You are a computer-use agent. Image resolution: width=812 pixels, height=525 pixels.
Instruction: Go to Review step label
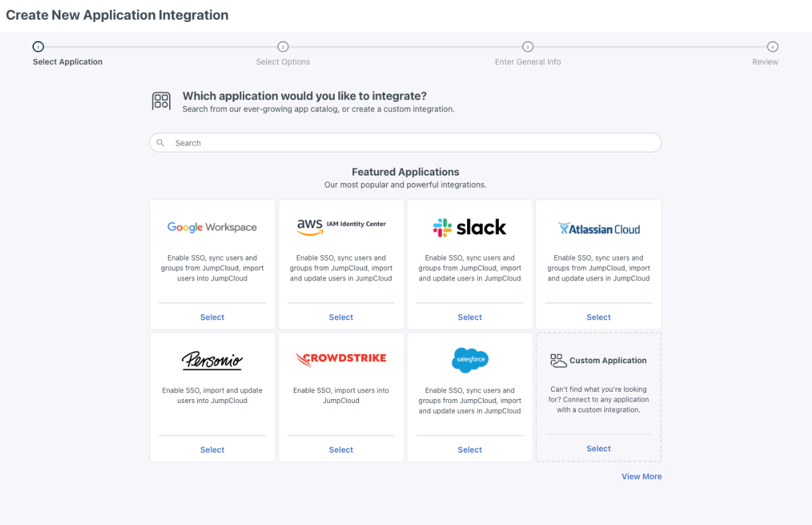(766, 62)
